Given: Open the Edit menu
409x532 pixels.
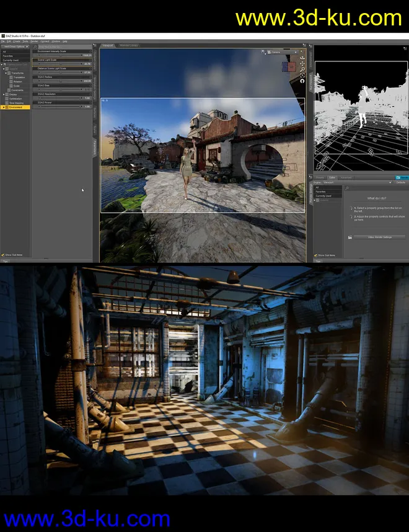Looking at the screenshot, I should (x=9, y=42).
